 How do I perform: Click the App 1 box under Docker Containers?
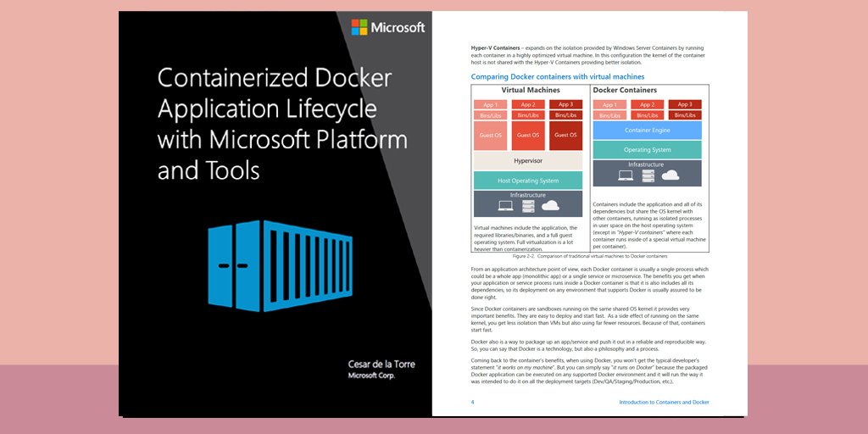[x=609, y=104]
